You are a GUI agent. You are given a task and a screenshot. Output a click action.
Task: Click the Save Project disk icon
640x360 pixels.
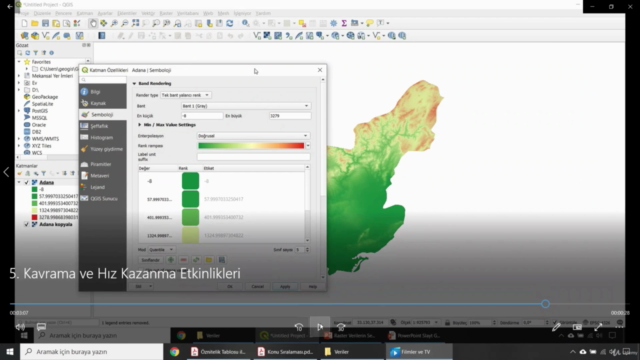45,23
